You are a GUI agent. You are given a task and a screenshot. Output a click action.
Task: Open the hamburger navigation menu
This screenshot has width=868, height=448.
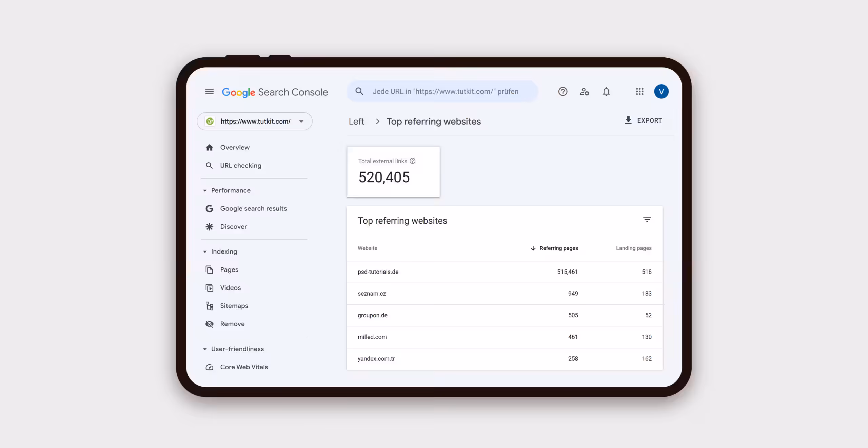pyautogui.click(x=209, y=91)
